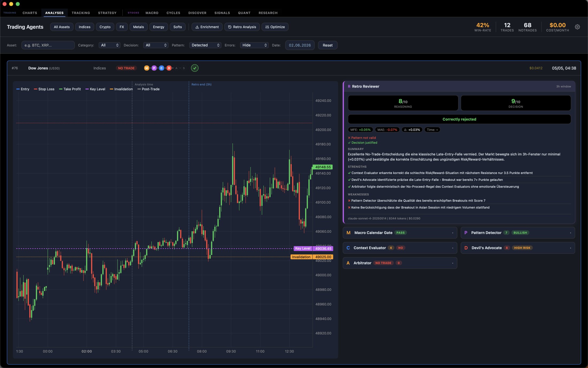Open the Signals tab
This screenshot has height=368, width=588.
[x=222, y=13]
